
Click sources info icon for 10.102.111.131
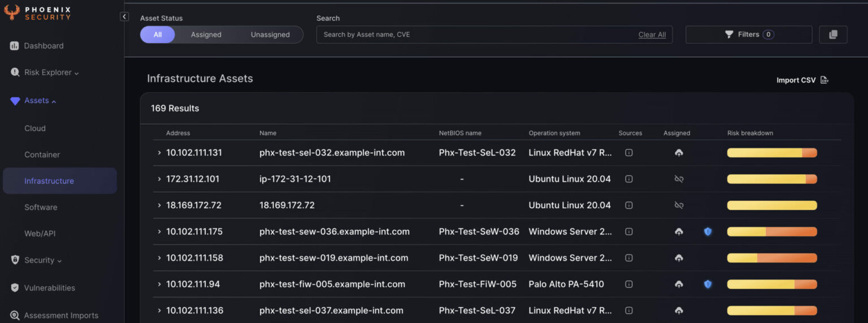coord(628,153)
